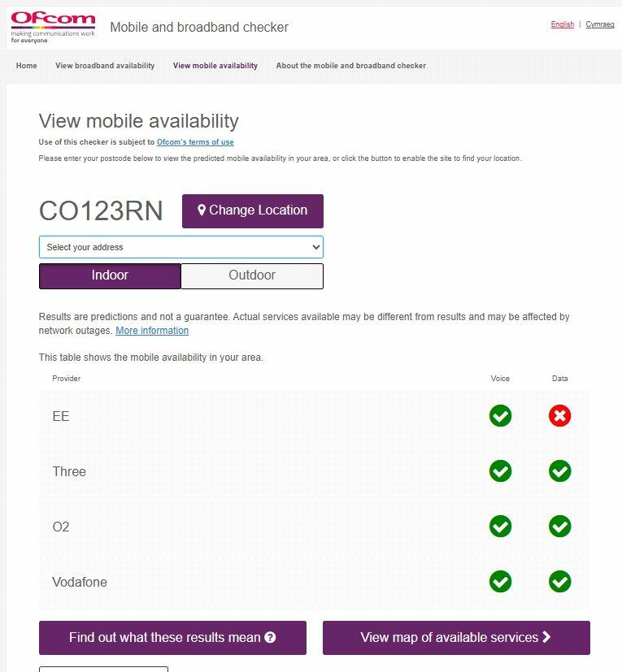Open Ofcom's terms of use link
Image resolution: width=622 pixels, height=672 pixels.
(195, 142)
